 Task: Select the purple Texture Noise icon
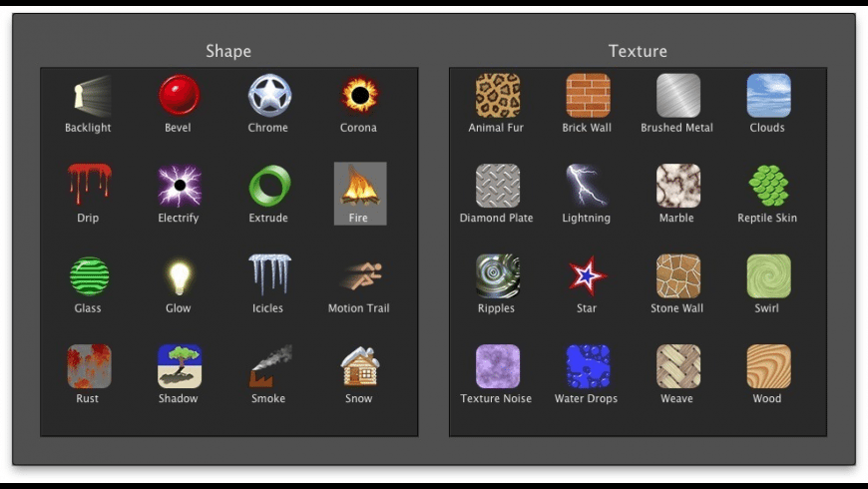point(498,366)
